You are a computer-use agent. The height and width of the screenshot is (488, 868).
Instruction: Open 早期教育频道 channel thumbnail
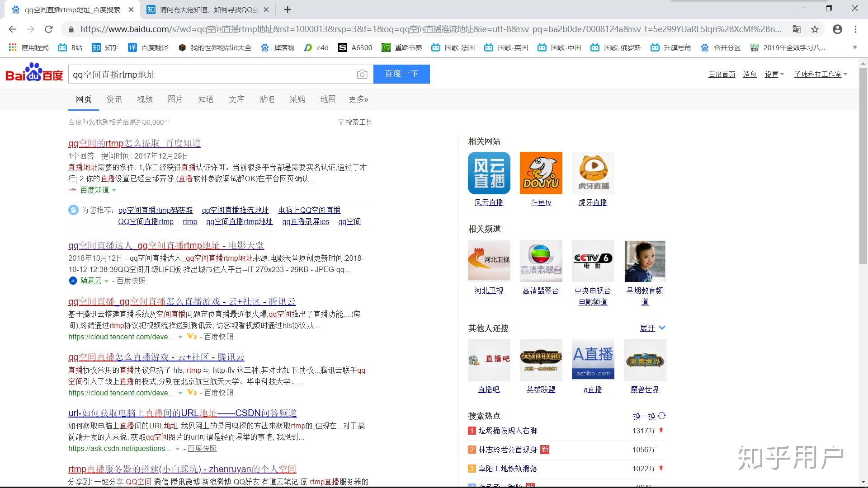click(645, 261)
